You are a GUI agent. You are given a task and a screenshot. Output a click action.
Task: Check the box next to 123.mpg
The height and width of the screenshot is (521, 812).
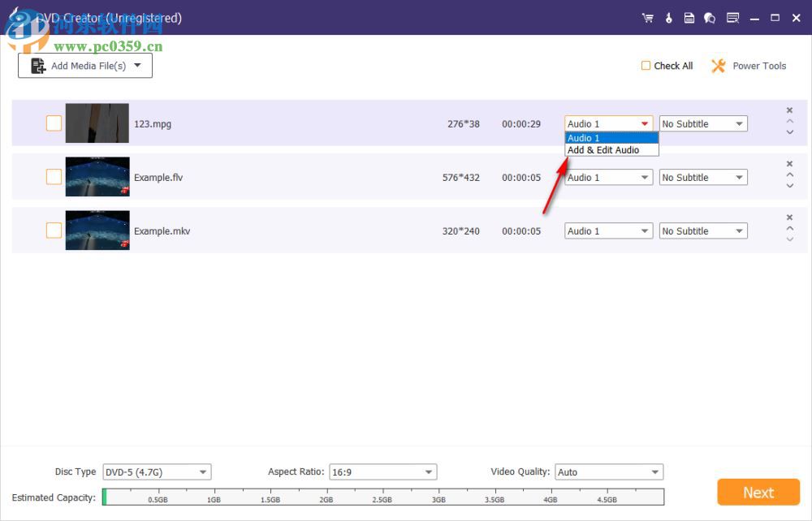click(54, 123)
